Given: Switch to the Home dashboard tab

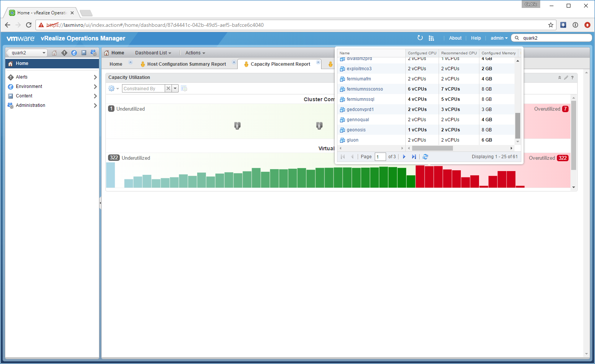Looking at the screenshot, I should (116, 64).
